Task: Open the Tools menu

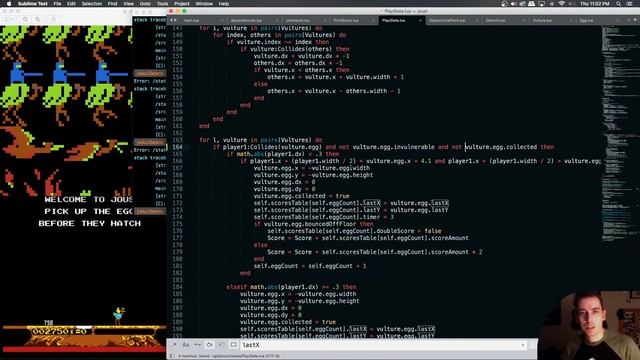Action: (162, 4)
